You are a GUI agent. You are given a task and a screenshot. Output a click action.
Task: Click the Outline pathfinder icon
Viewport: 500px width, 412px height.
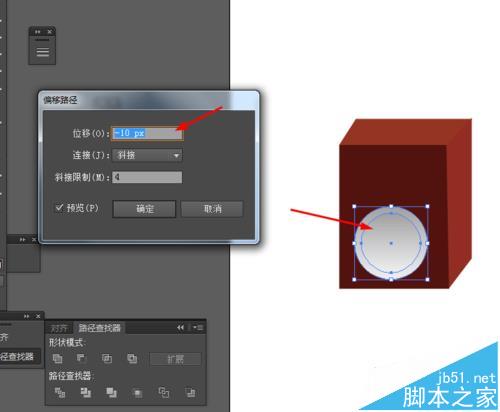tap(164, 393)
